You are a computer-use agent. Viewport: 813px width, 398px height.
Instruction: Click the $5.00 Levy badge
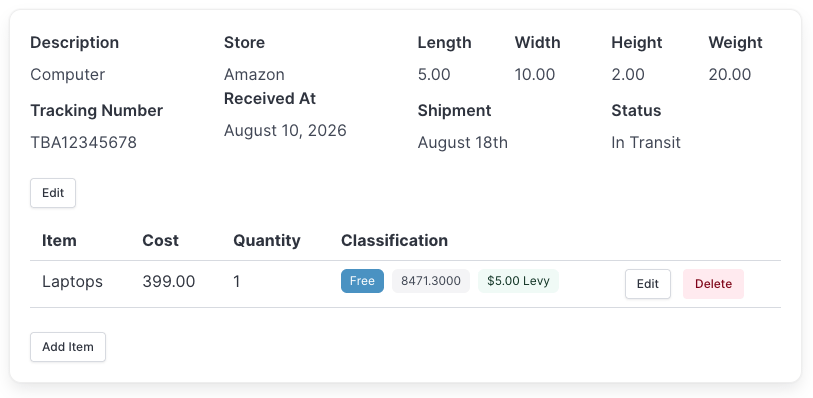pos(518,281)
